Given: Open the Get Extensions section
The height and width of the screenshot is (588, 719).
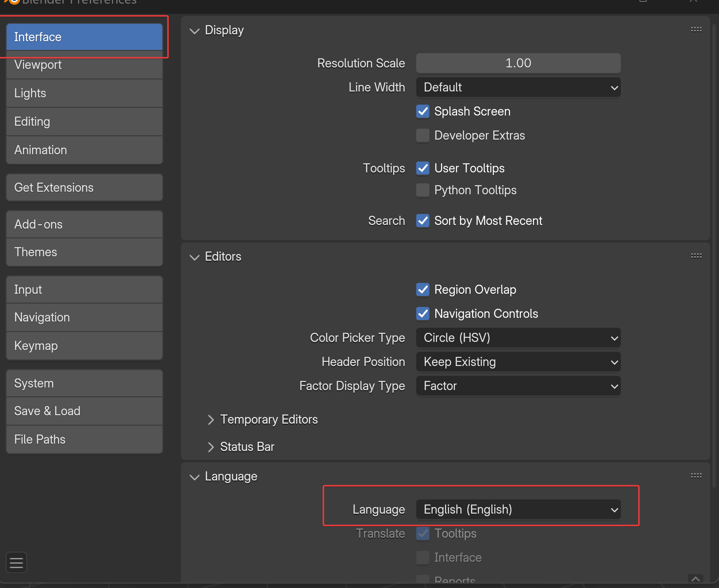Looking at the screenshot, I should pyautogui.click(x=84, y=188).
